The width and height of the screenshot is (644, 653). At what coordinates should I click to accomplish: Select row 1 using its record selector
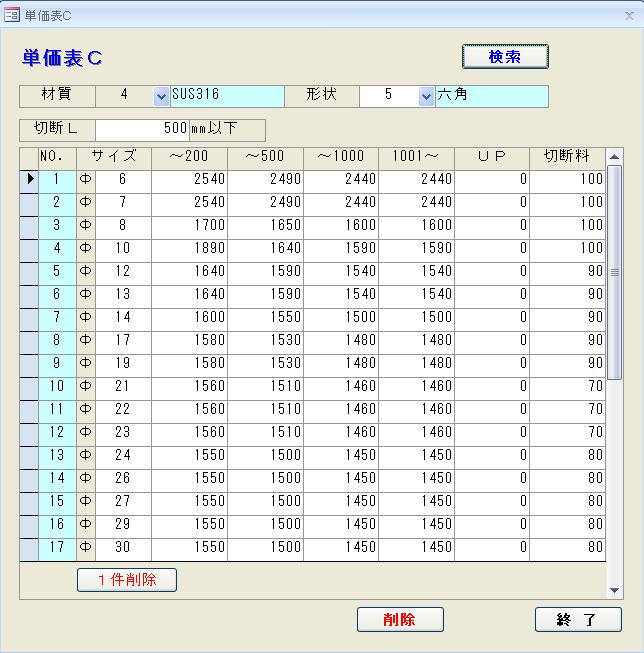pyautogui.click(x=29, y=180)
